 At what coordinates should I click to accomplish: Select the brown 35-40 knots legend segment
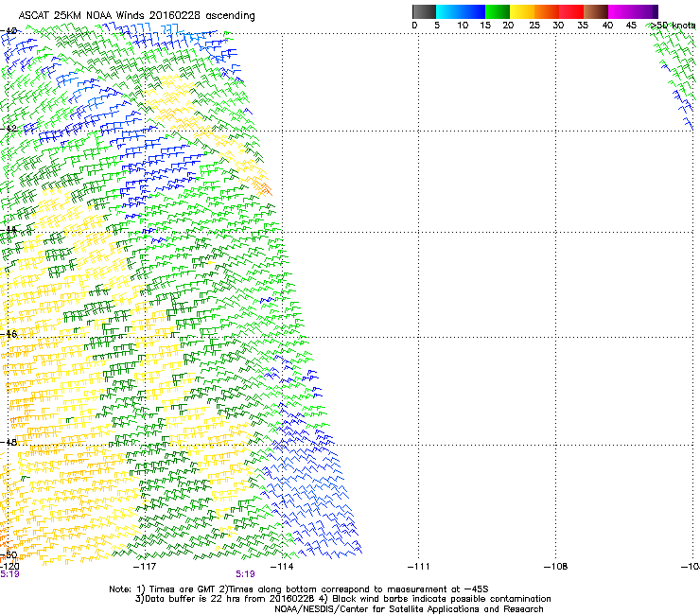click(x=596, y=11)
